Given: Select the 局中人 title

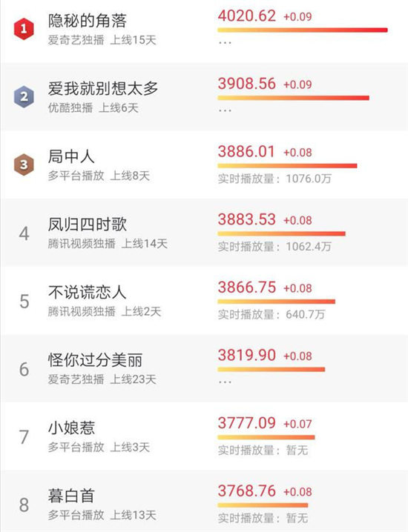Looking at the screenshot, I should 71,156.
